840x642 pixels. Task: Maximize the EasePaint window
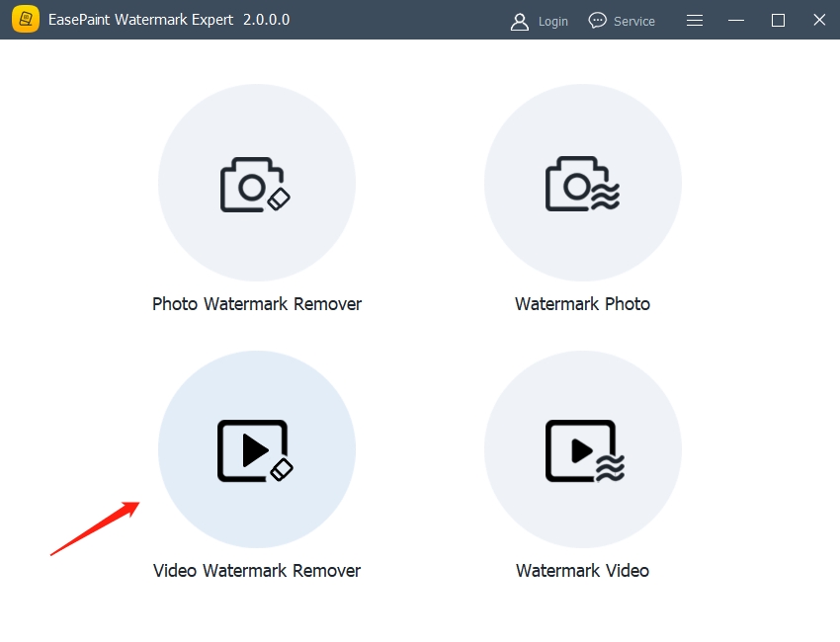pyautogui.click(x=777, y=20)
